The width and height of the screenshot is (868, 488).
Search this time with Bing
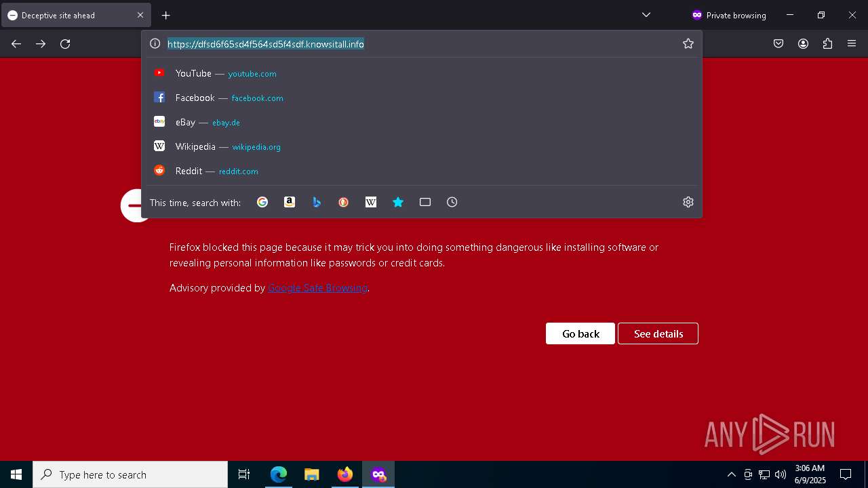[317, 202]
